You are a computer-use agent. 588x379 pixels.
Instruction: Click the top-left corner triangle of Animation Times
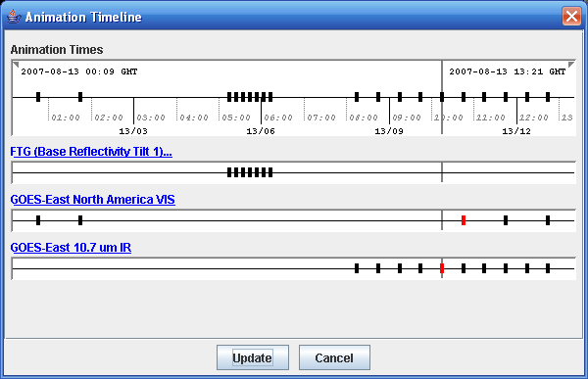point(16,65)
